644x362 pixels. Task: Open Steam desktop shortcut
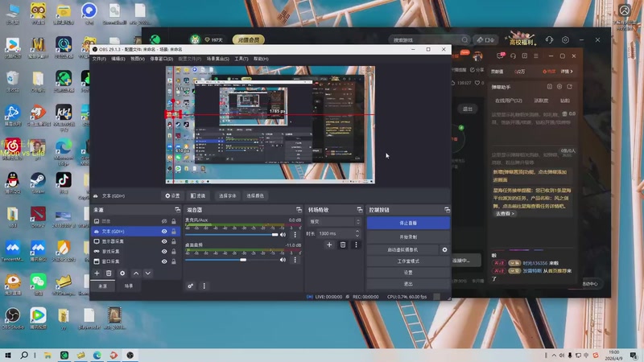[x=38, y=183]
